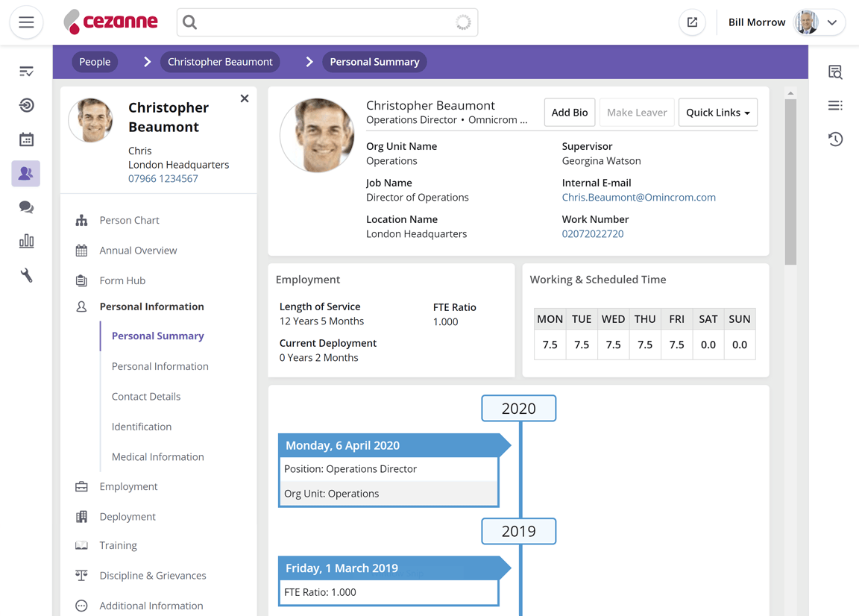Open Medical Information menu item
Screen dimensions: 859x616
pos(157,457)
